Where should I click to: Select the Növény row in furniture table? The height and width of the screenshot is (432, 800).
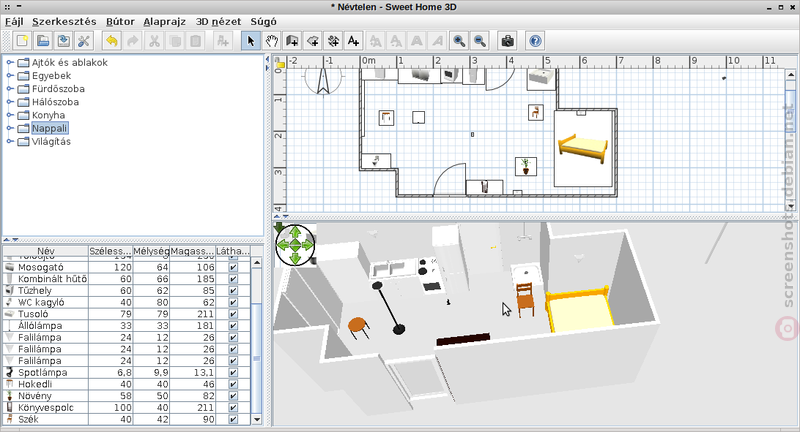tap(127, 396)
